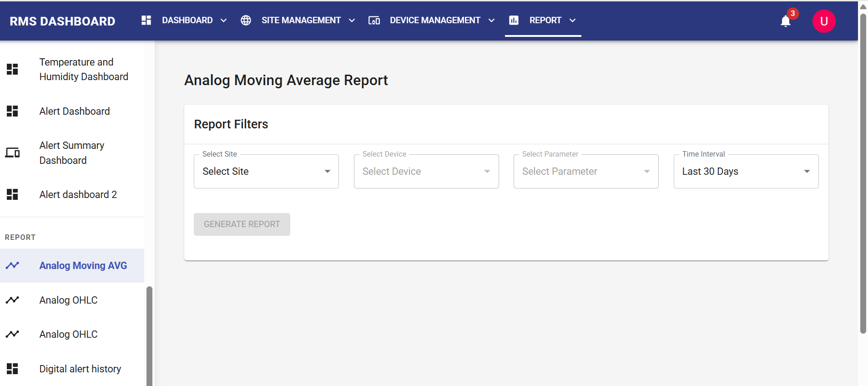Click the globe icon for Site Management
The width and height of the screenshot is (868, 386).
(246, 20)
